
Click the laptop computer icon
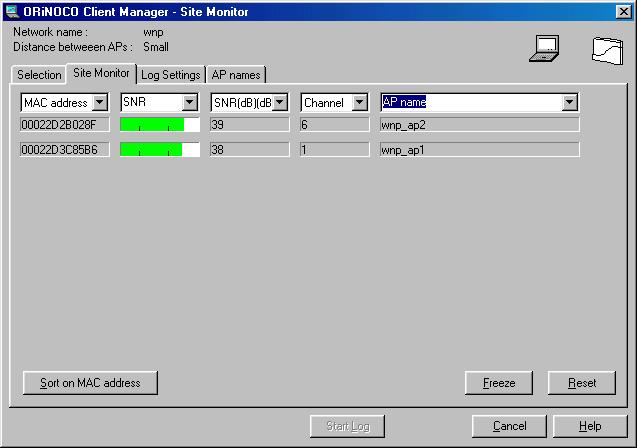[x=544, y=49]
